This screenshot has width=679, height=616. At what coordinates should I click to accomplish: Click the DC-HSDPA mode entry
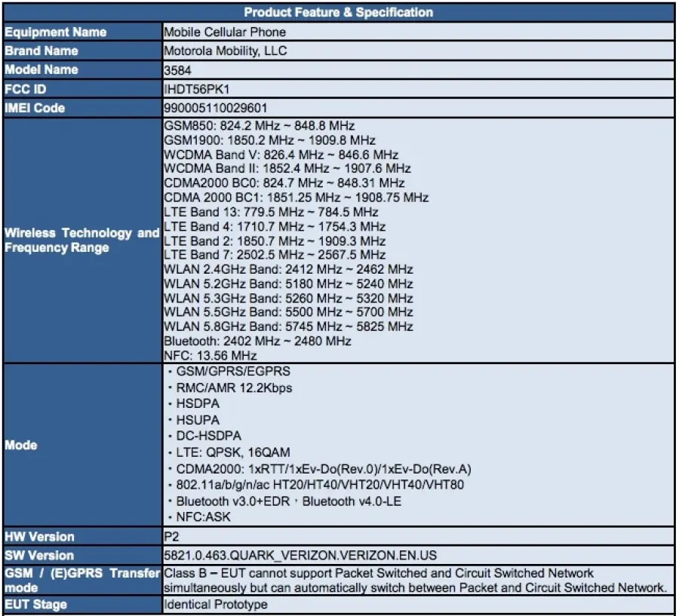coord(208,436)
